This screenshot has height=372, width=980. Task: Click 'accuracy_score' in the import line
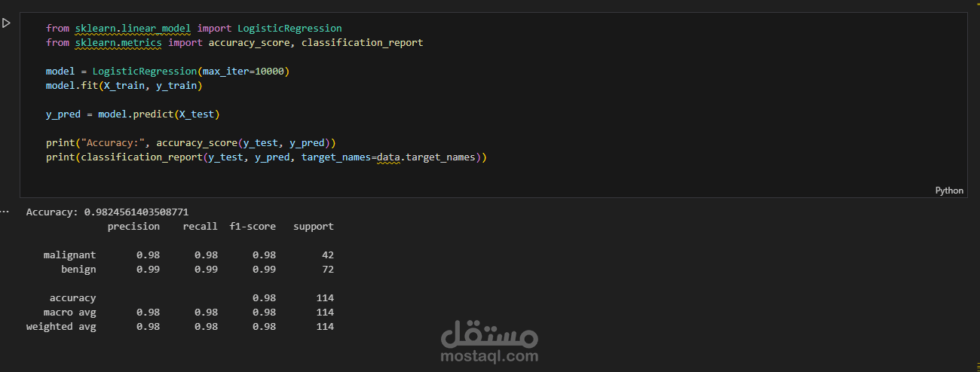pos(249,43)
